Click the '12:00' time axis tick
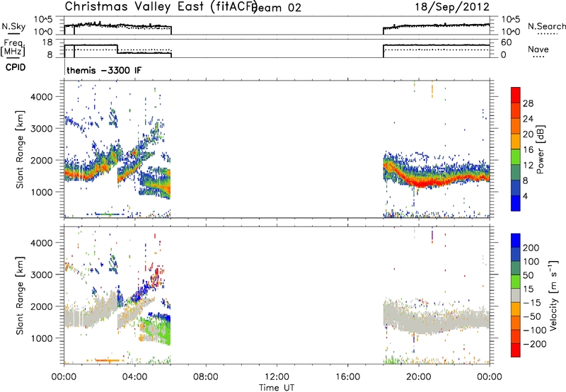The image size is (566, 392). (277, 377)
